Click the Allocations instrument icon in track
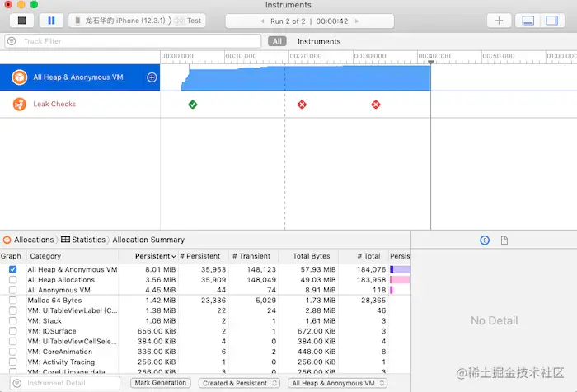The image size is (577, 392). [20, 77]
